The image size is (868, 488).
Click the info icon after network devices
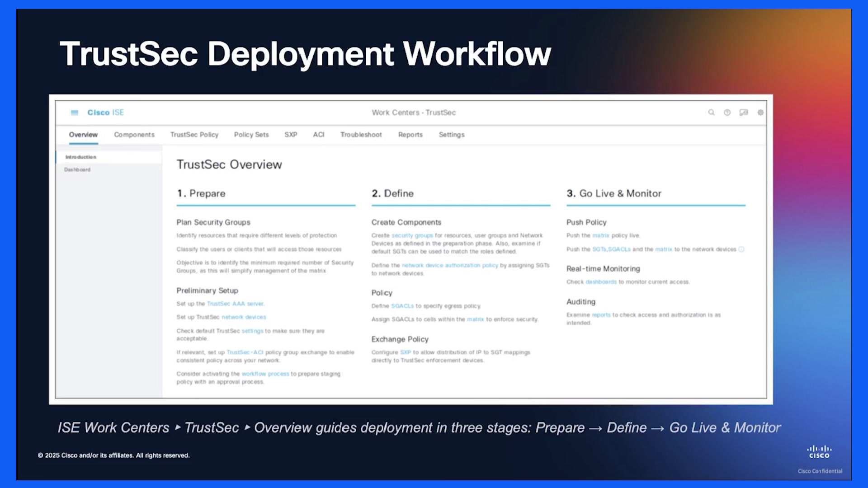pos(741,249)
